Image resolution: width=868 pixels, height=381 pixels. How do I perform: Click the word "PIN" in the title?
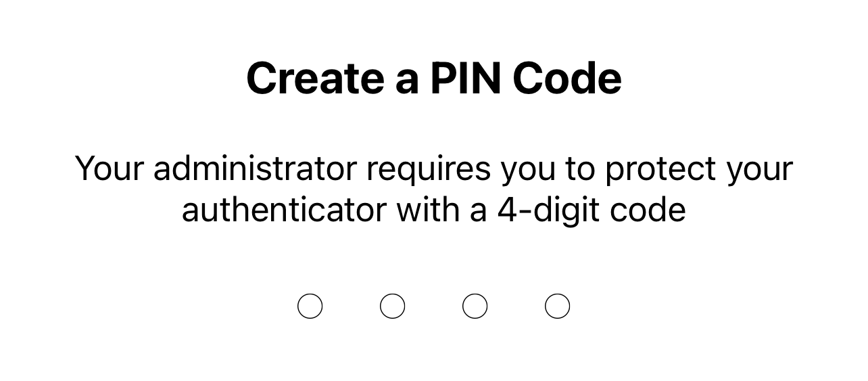[465, 78]
